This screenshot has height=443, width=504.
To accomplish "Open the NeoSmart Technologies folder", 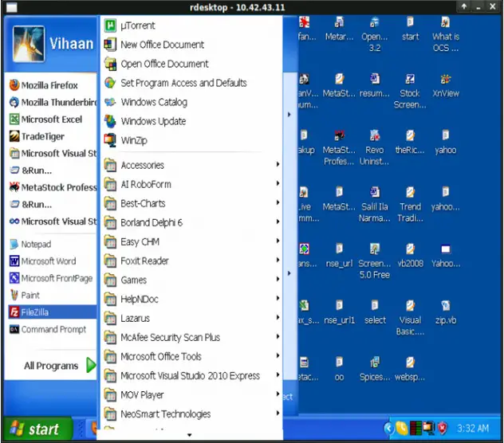I will (192, 414).
